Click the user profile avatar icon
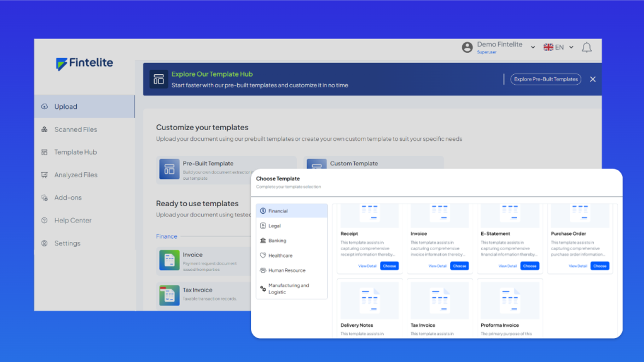 [467, 48]
